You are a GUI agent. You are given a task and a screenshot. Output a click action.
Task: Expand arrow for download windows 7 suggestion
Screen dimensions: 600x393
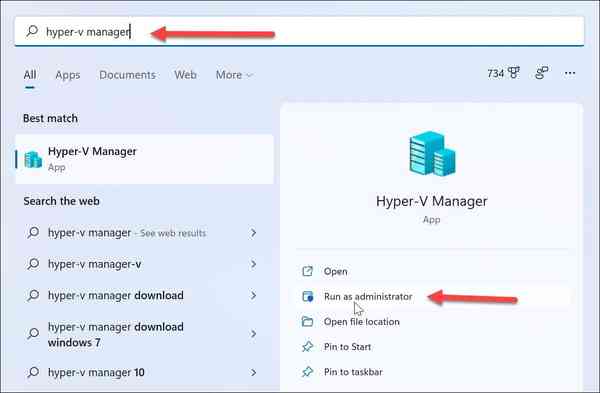point(253,334)
